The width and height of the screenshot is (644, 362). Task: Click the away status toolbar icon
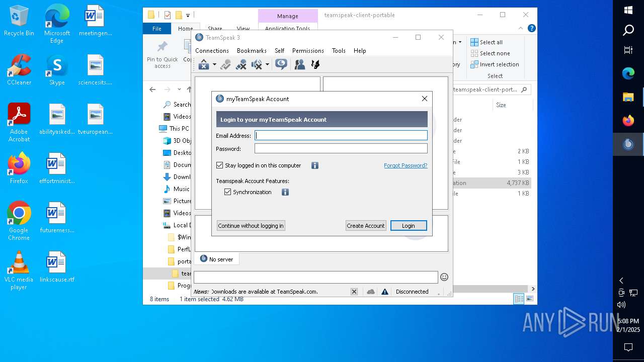point(203,64)
